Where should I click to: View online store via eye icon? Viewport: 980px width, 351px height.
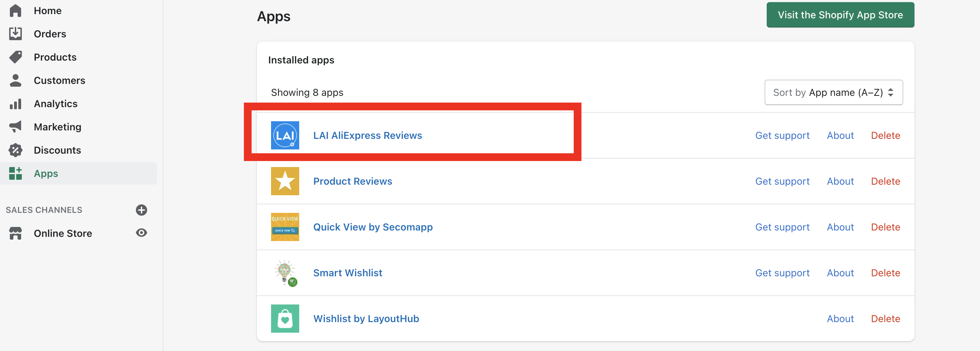pos(141,233)
